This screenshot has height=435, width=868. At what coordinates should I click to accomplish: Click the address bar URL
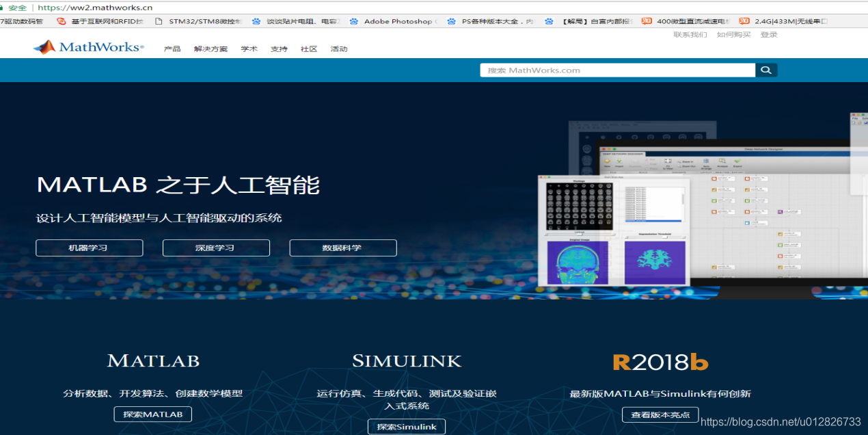tap(95, 8)
